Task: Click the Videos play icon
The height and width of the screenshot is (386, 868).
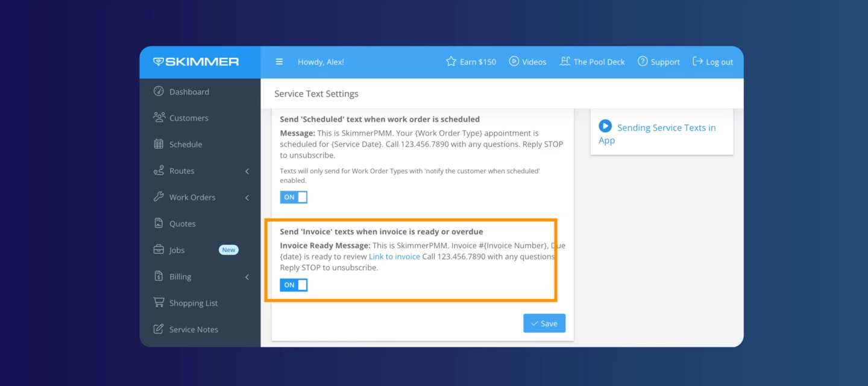Action: tap(514, 61)
